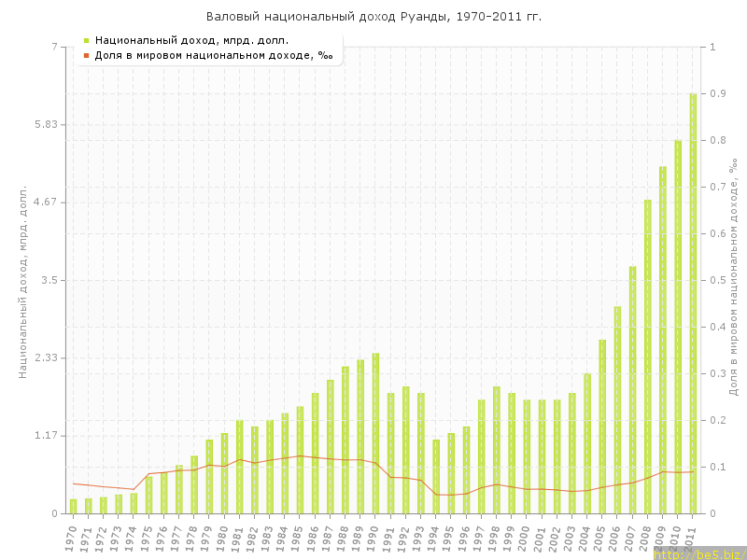
Task: Click the green bar for 1994
Action: 436,476
